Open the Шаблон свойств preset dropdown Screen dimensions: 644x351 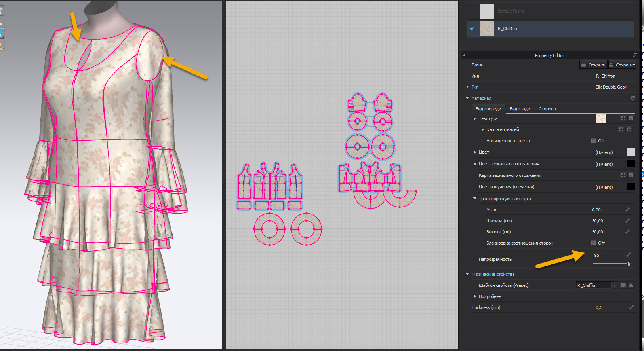click(x=614, y=285)
